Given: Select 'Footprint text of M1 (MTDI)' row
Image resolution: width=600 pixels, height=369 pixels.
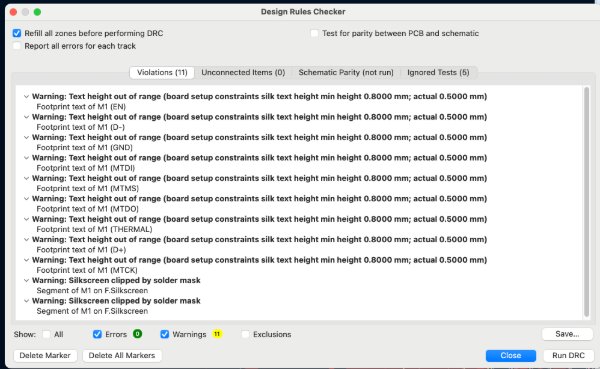Looking at the screenshot, I should point(86,168).
